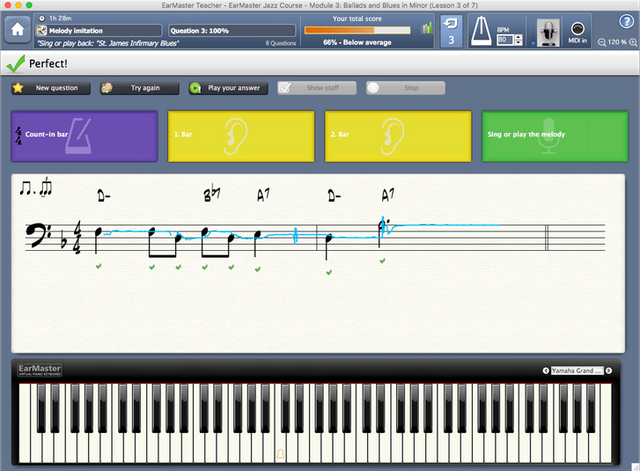The image size is (640, 471).
Task: Click the 4/4 time signature on staff
Action: (77, 237)
